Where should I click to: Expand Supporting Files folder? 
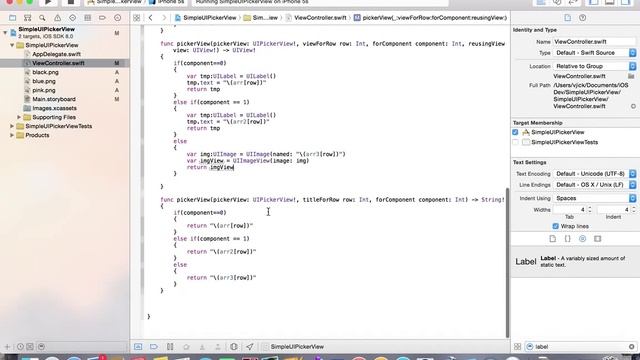pos(19,117)
